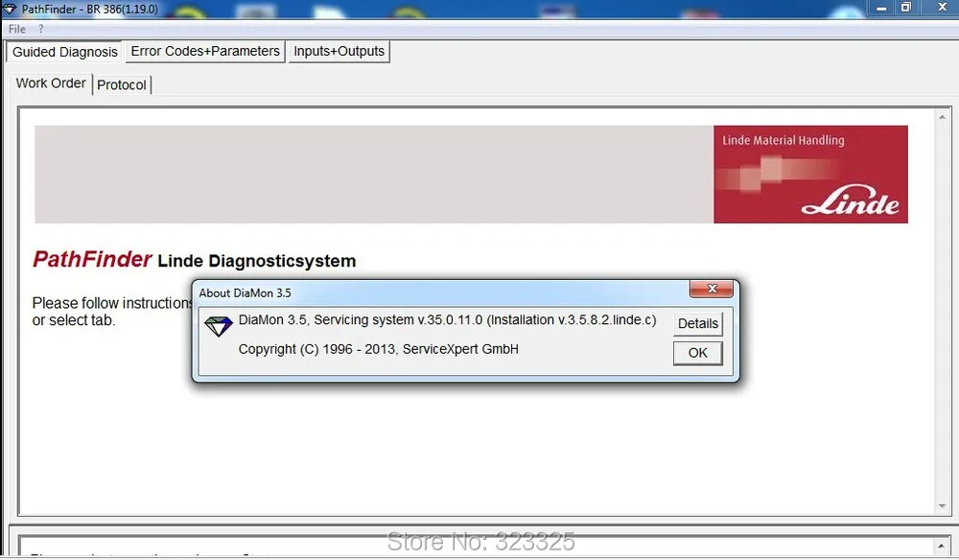
Task: Open the ? help menu
Action: coord(41,29)
